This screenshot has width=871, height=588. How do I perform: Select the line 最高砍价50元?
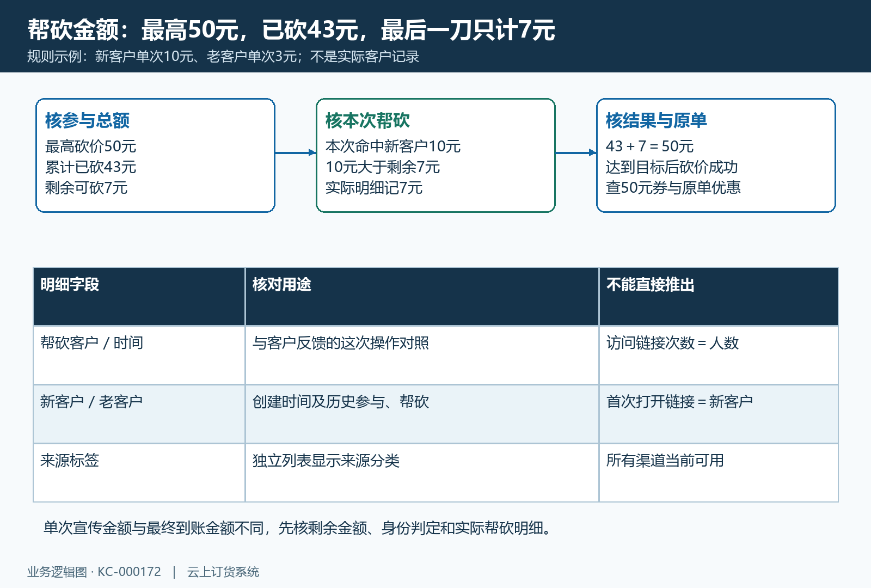click(x=90, y=146)
